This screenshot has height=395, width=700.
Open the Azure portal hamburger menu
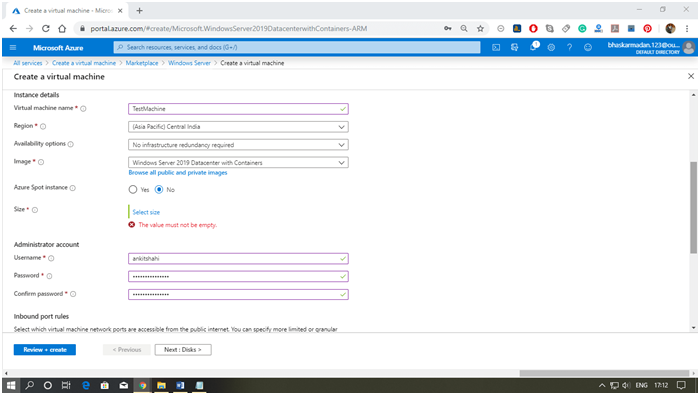[x=12, y=47]
